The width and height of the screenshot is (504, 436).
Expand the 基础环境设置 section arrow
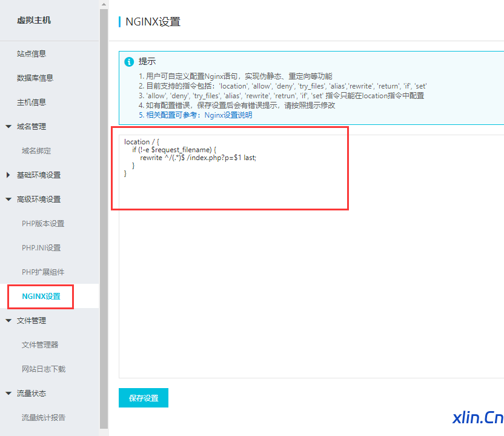8,175
